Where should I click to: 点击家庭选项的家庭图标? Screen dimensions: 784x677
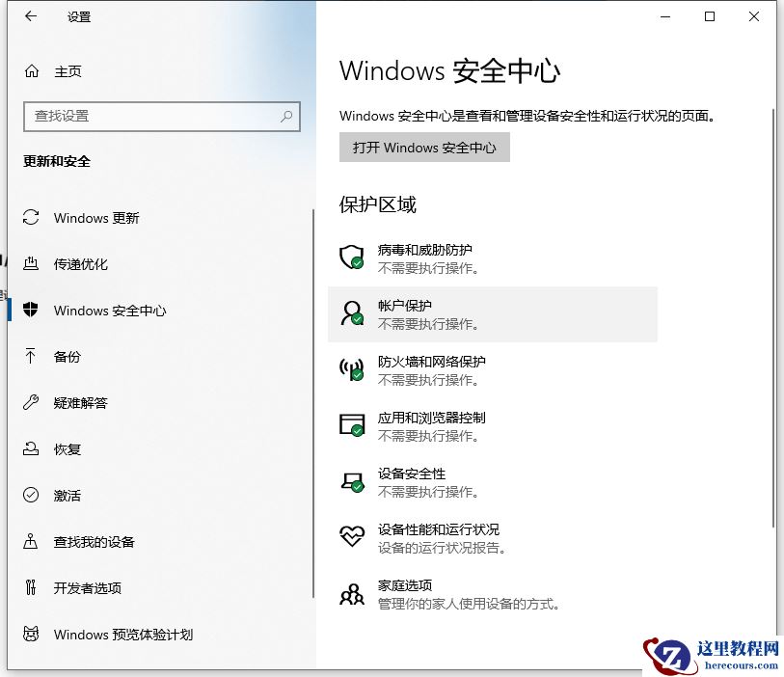352,593
